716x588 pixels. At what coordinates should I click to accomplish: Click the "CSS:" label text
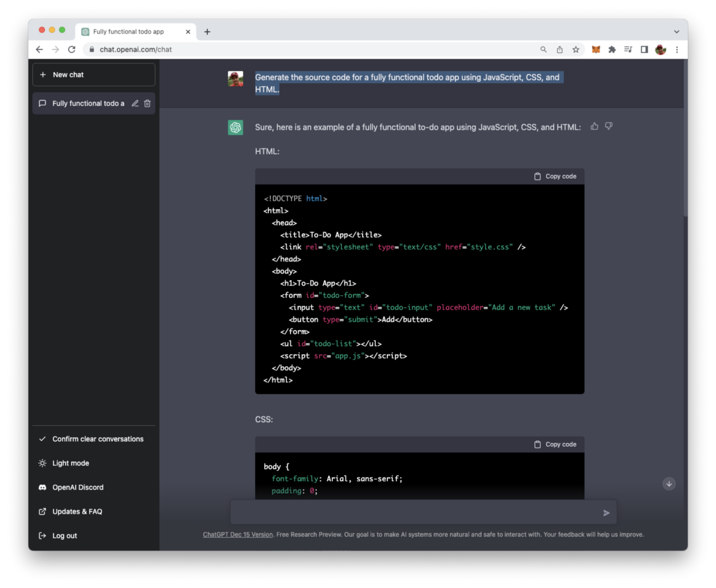pos(264,420)
